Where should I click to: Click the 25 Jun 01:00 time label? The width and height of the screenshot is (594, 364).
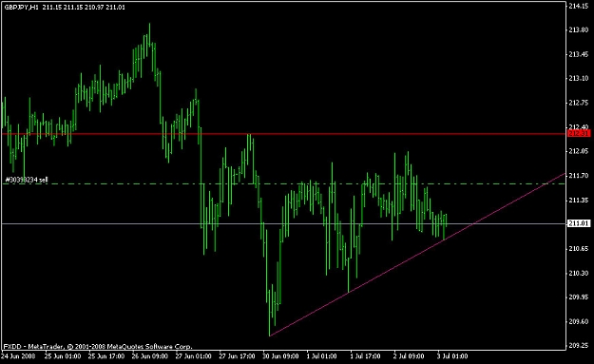coord(63,356)
